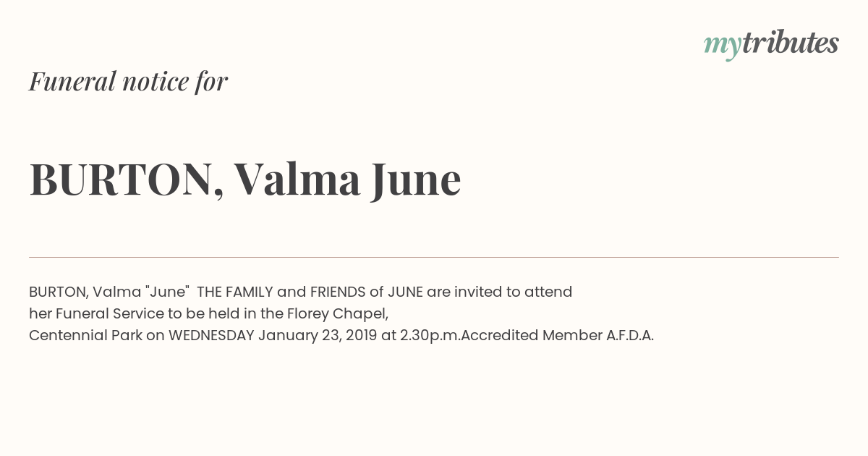The height and width of the screenshot is (456, 868).
Task: Click the horizontal divider line below the title
Action: 434,257
